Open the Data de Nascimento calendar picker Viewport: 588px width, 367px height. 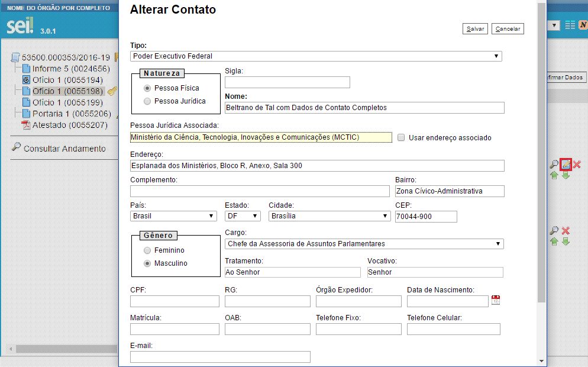pyautogui.click(x=496, y=300)
